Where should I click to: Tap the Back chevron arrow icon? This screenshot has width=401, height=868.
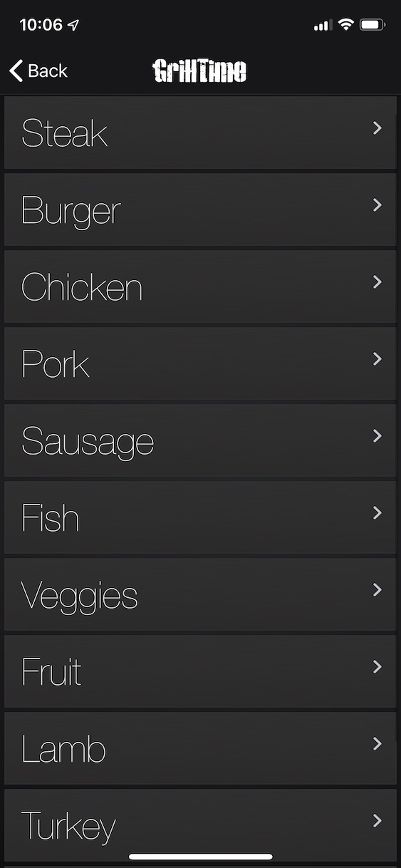coord(16,71)
